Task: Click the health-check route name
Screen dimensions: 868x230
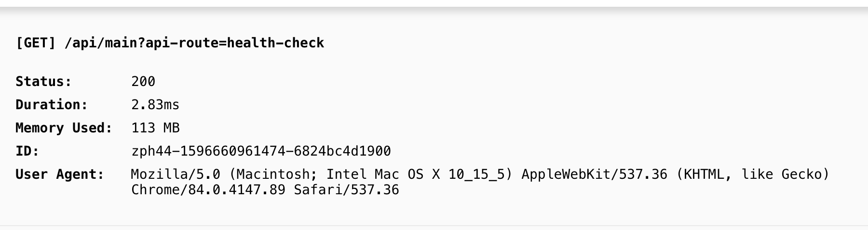Action: click(x=275, y=43)
